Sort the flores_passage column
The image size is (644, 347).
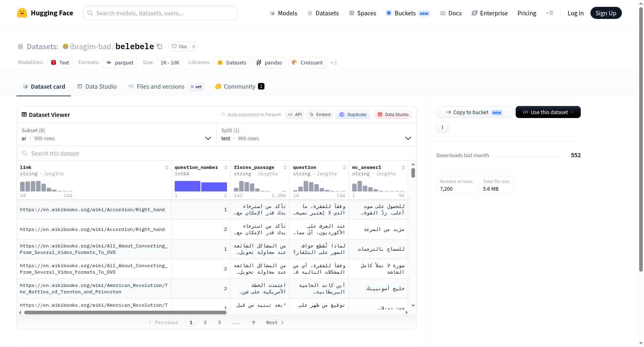[285, 167]
